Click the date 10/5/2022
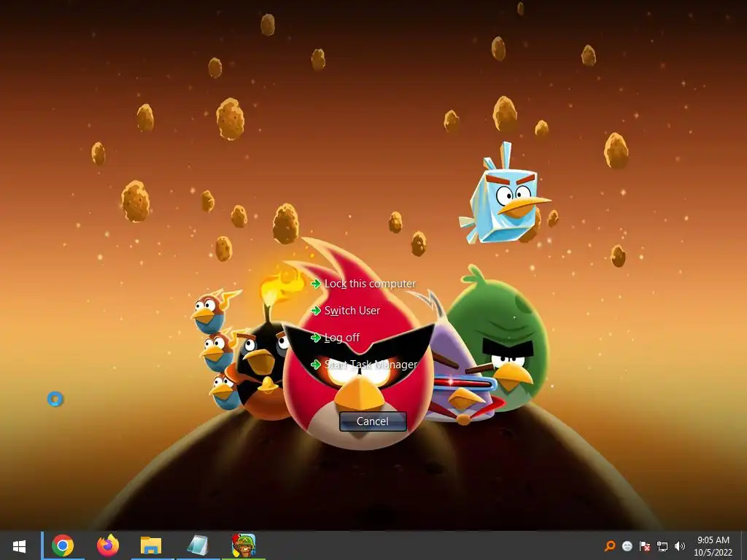Viewport: 747px width, 560px height. click(x=713, y=553)
